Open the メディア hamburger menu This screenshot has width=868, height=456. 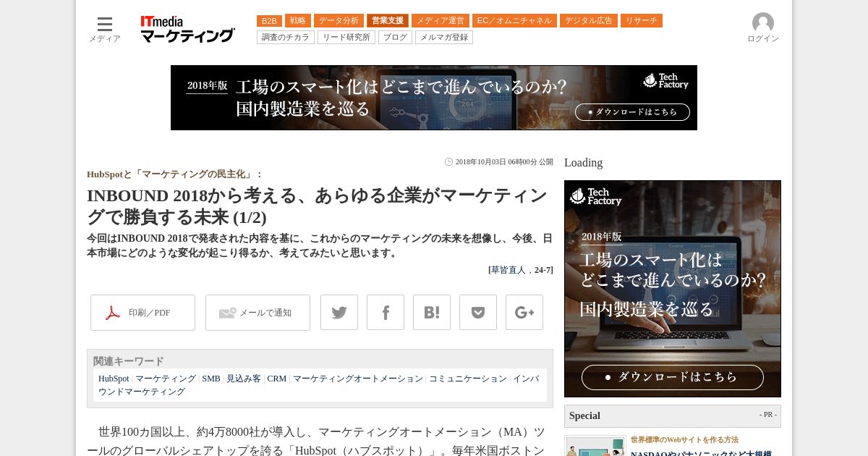pyautogui.click(x=105, y=29)
